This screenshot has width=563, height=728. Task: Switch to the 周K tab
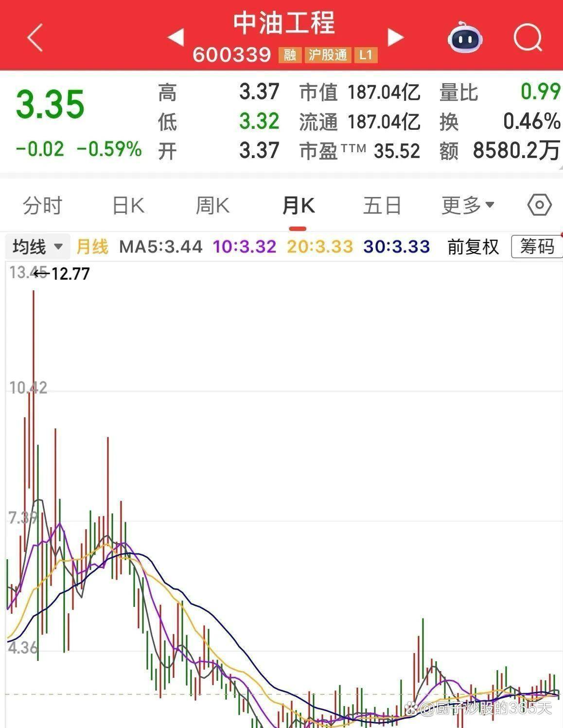click(x=212, y=205)
